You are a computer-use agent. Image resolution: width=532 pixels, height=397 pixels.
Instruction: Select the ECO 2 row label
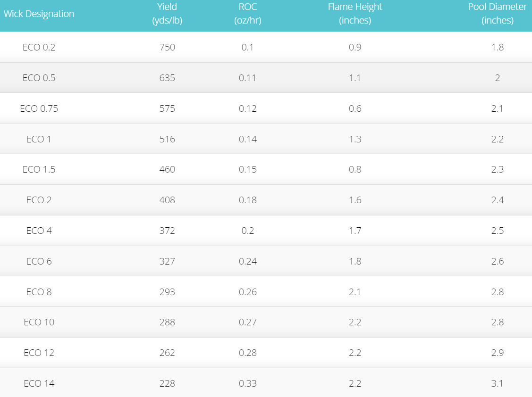(x=39, y=200)
